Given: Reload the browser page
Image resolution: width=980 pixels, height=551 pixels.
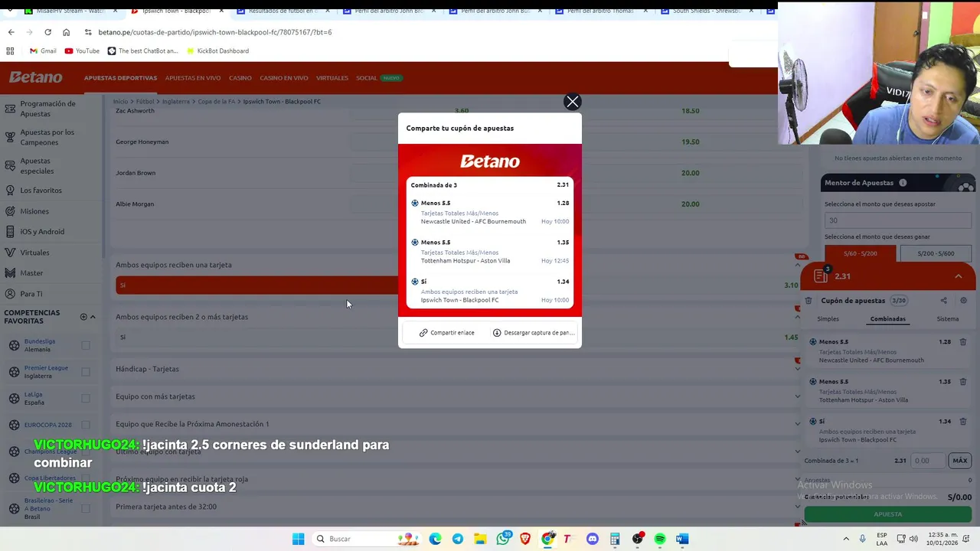Looking at the screenshot, I should click(47, 32).
